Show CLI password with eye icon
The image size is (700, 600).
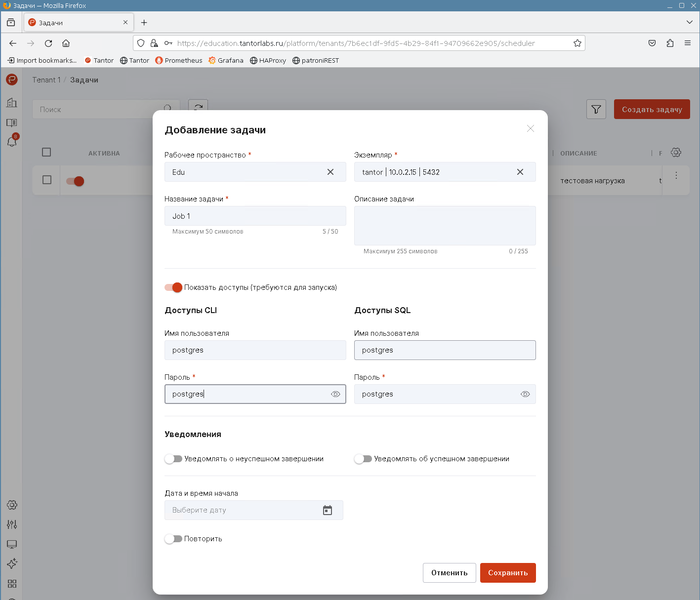coord(335,394)
